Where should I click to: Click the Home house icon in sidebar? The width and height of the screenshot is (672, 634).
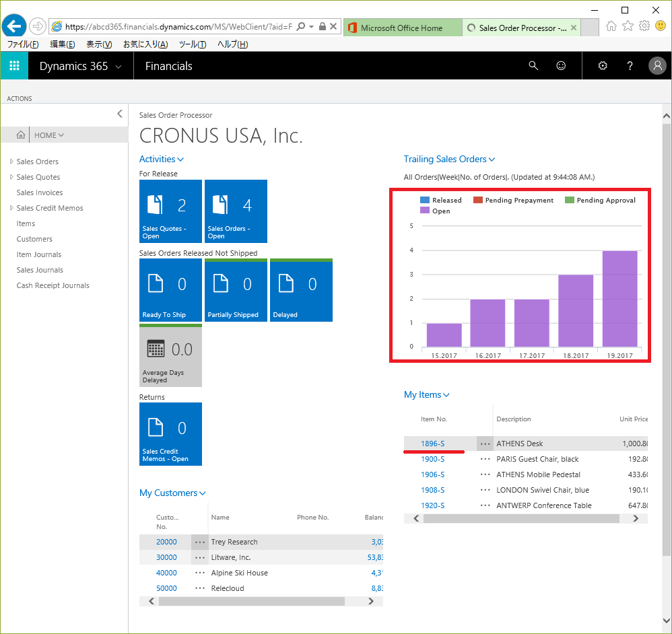pos(21,135)
